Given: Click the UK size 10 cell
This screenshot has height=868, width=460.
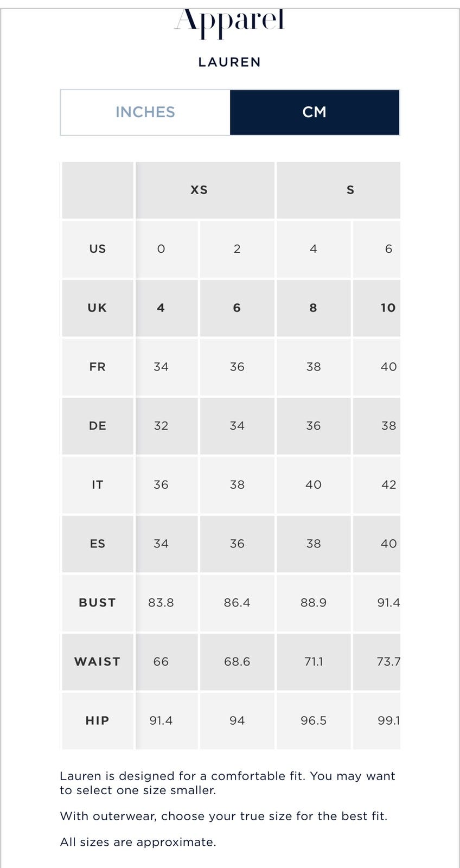Looking at the screenshot, I should [377, 308].
